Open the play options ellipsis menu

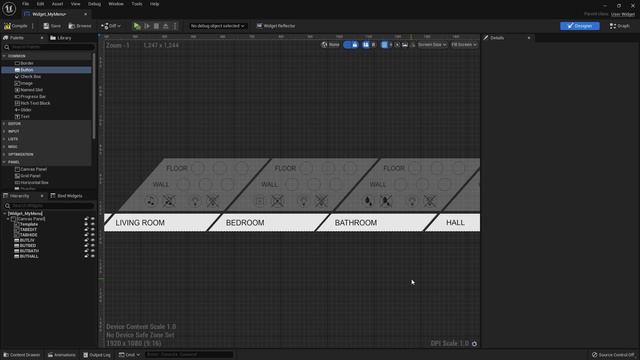(175, 26)
